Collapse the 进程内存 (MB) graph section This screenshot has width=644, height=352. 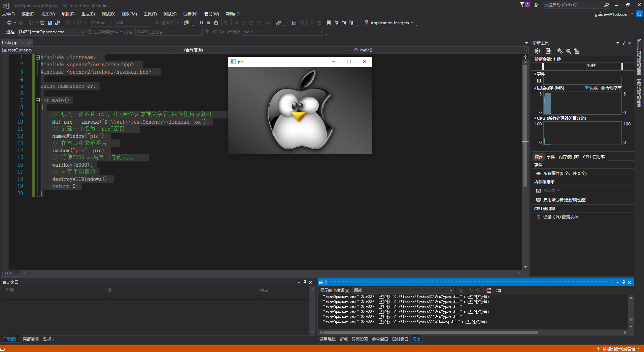click(x=535, y=88)
